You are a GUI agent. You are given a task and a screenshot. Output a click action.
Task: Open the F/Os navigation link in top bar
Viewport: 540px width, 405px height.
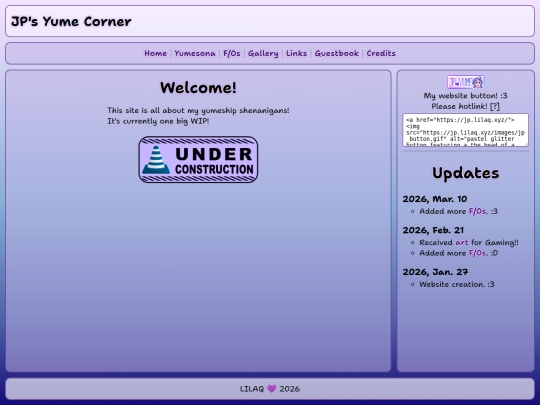[x=232, y=53]
